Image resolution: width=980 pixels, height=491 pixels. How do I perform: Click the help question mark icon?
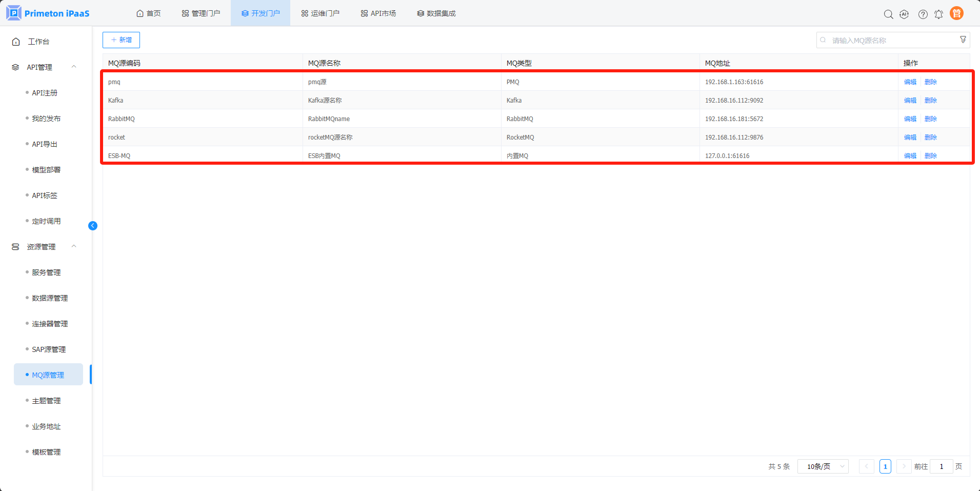[923, 14]
